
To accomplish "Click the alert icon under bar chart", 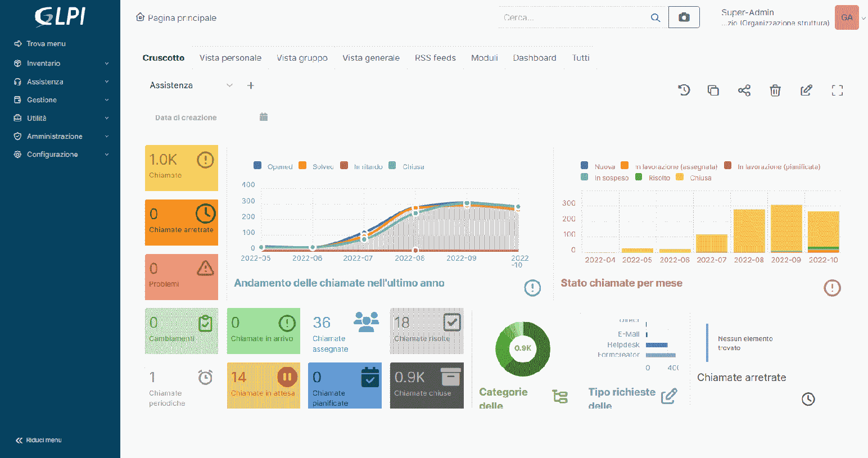I will click(x=832, y=288).
